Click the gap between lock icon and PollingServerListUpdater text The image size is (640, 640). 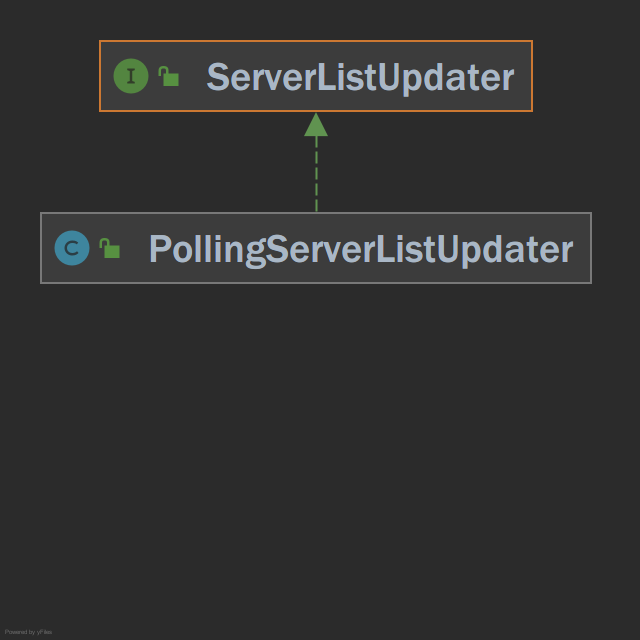pos(134,248)
